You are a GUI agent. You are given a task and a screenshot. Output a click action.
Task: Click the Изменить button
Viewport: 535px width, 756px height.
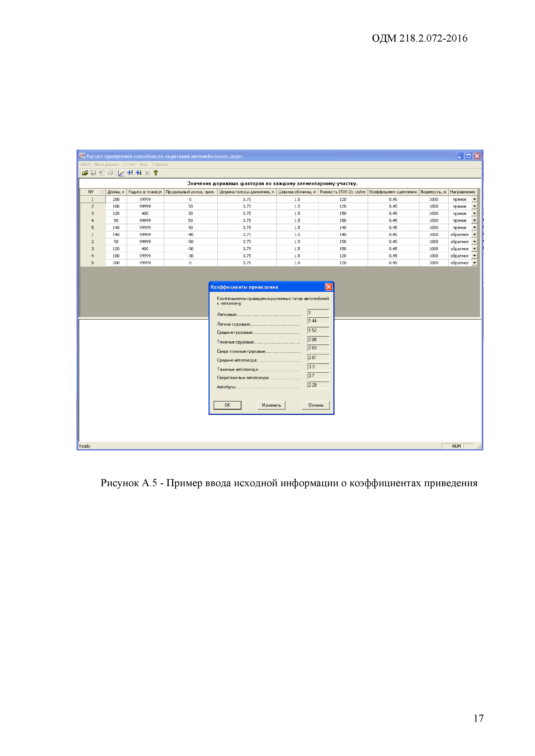point(271,405)
